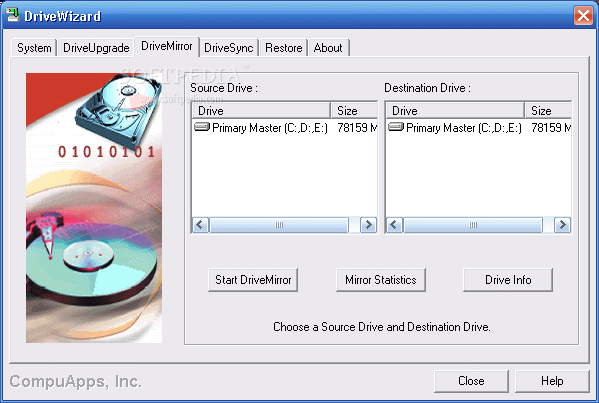Open the System tab
This screenshot has width=599, height=403.
pyautogui.click(x=34, y=48)
